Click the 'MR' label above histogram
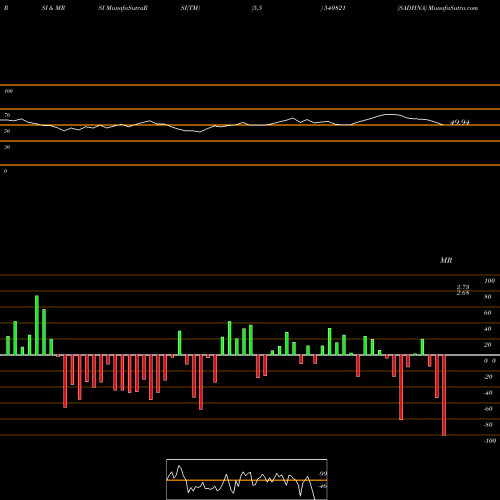The image size is (500, 500). pyautogui.click(x=446, y=260)
